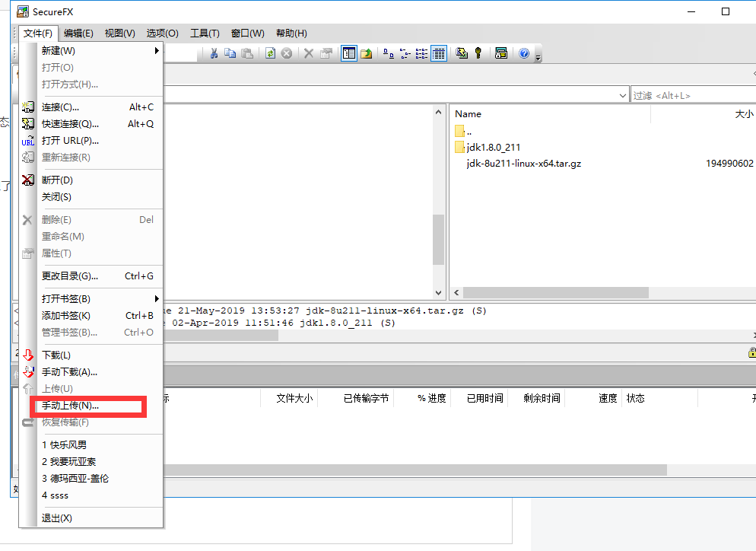Click the parent folder .. entry

(x=463, y=131)
